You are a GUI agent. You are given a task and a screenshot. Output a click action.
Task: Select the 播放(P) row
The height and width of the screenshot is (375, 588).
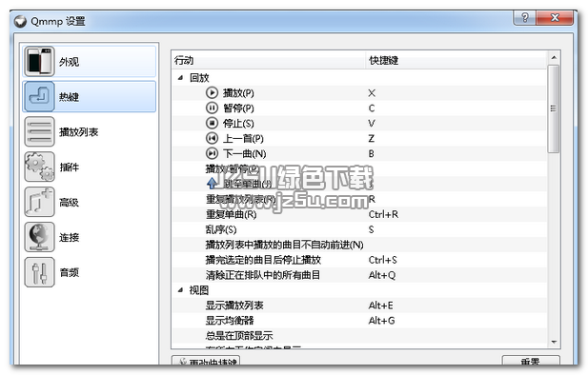pyautogui.click(x=359, y=93)
